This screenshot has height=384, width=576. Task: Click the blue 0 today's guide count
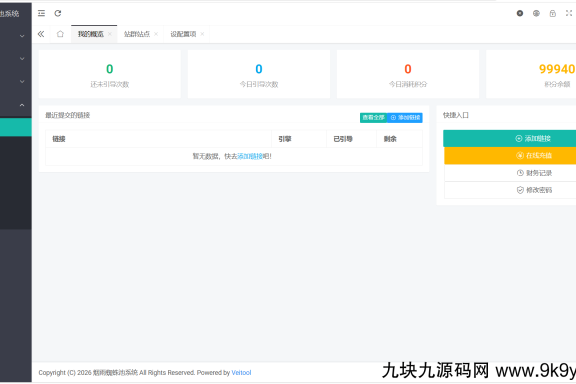click(259, 69)
